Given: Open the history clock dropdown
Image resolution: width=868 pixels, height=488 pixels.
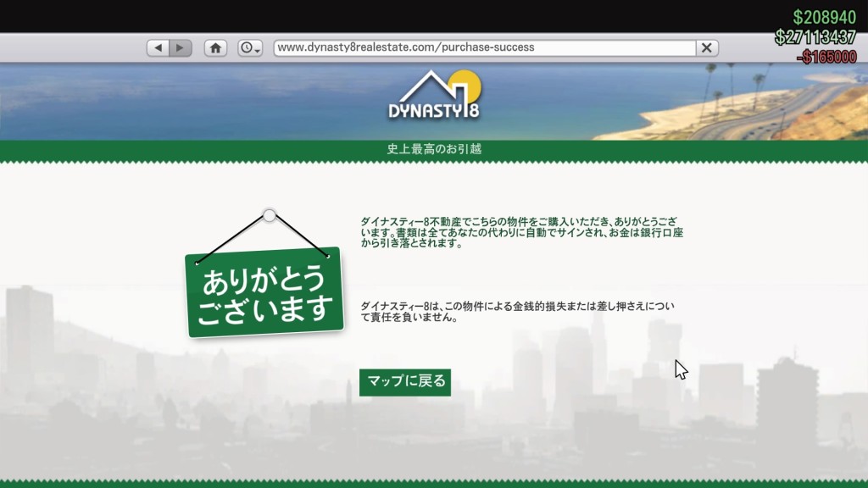Looking at the screenshot, I should 250,48.
